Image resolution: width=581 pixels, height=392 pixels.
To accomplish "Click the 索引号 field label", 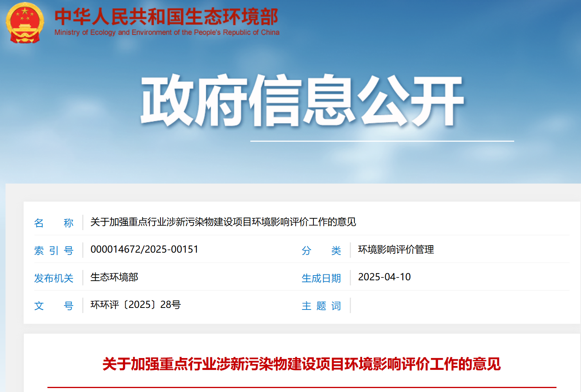I will click(54, 250).
